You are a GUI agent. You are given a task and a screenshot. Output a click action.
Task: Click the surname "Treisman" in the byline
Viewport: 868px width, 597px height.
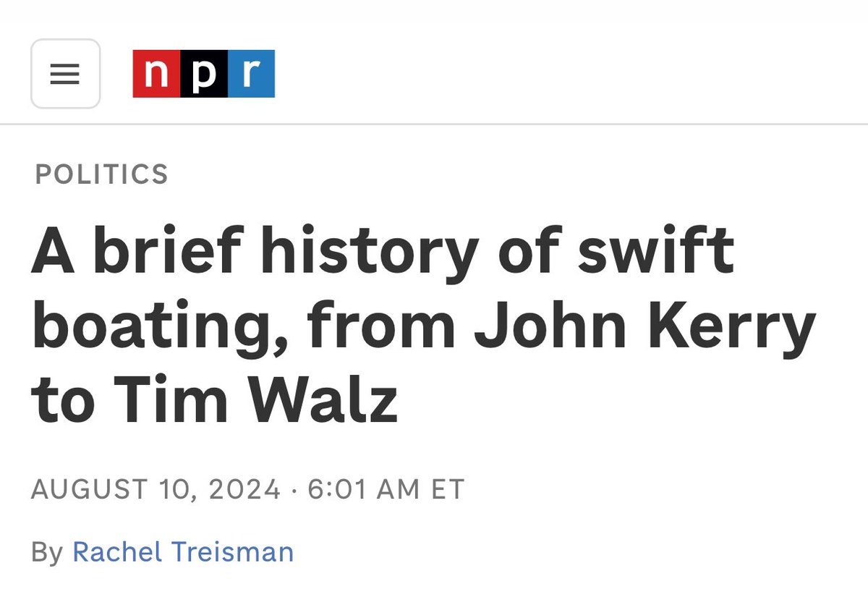(x=232, y=552)
